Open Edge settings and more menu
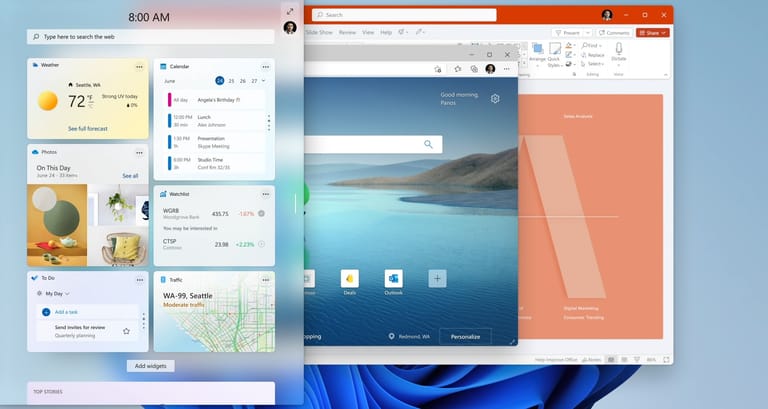 [x=506, y=69]
